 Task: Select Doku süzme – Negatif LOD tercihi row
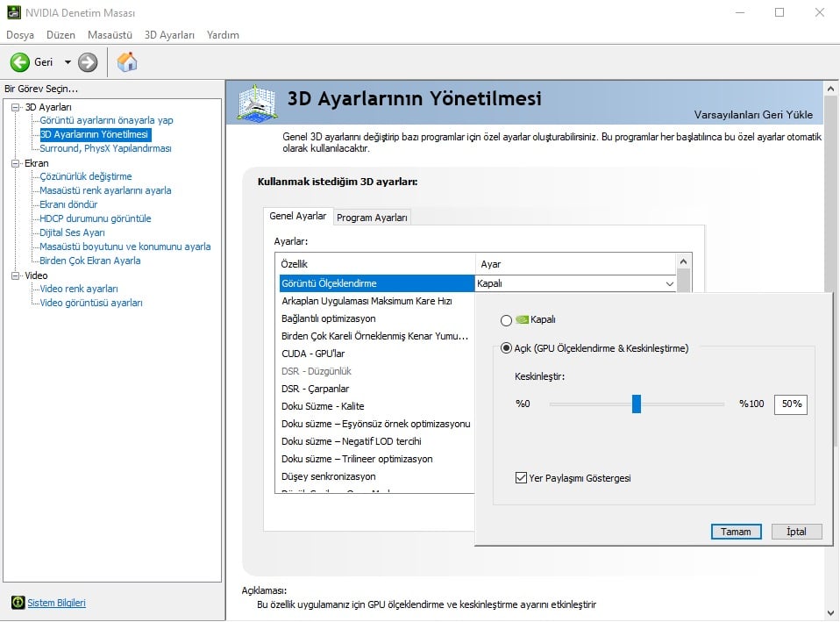coord(377,441)
